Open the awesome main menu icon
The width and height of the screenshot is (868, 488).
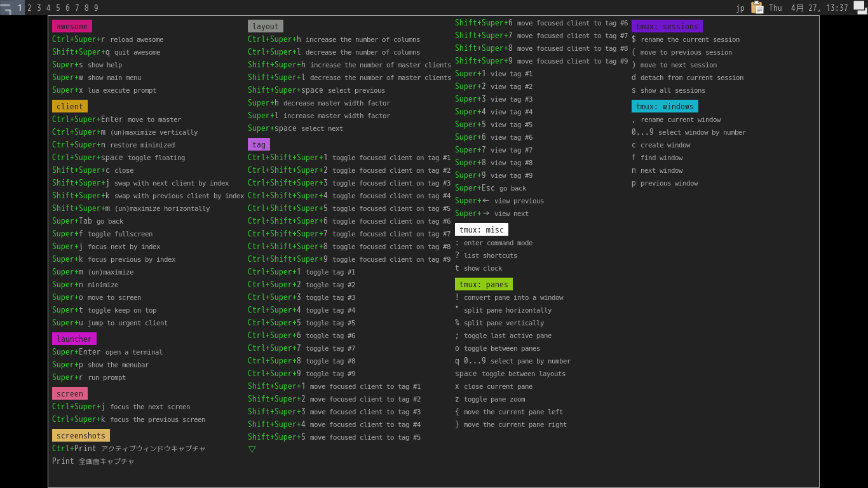(x=6, y=8)
